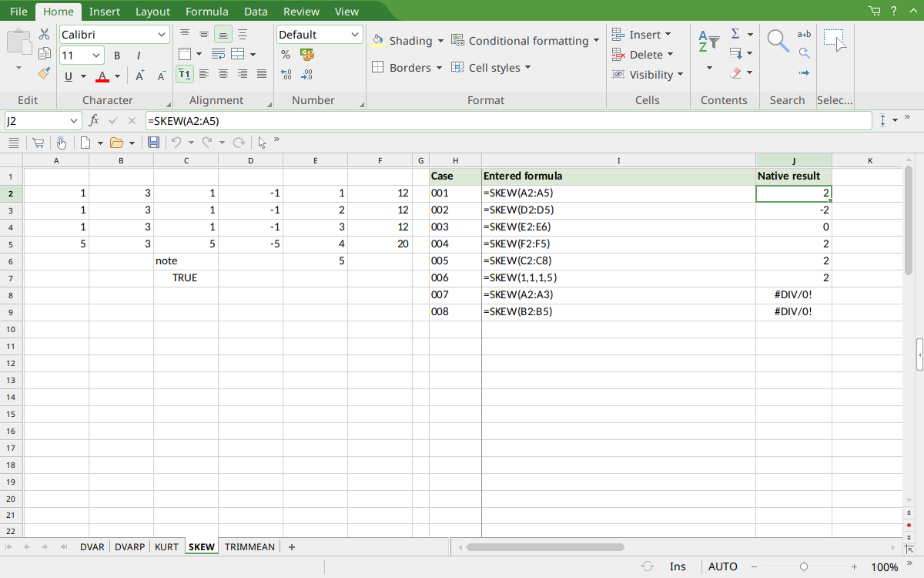Select the Format painter brush icon

[44, 73]
